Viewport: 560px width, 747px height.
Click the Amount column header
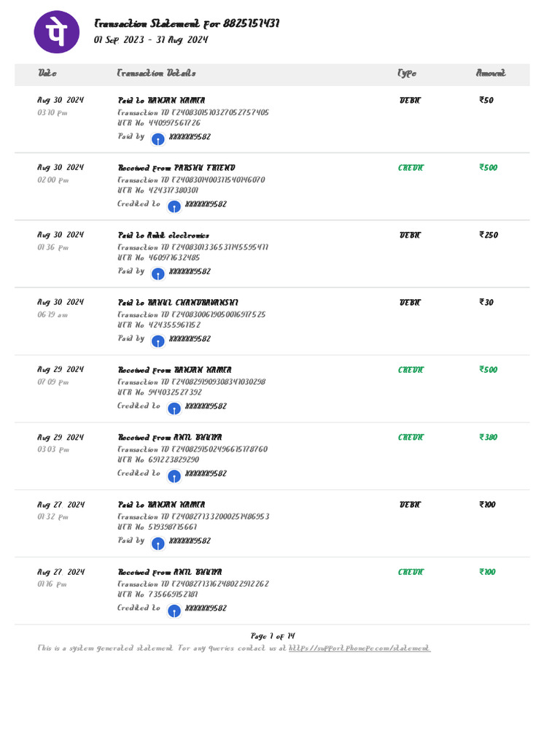click(x=491, y=73)
